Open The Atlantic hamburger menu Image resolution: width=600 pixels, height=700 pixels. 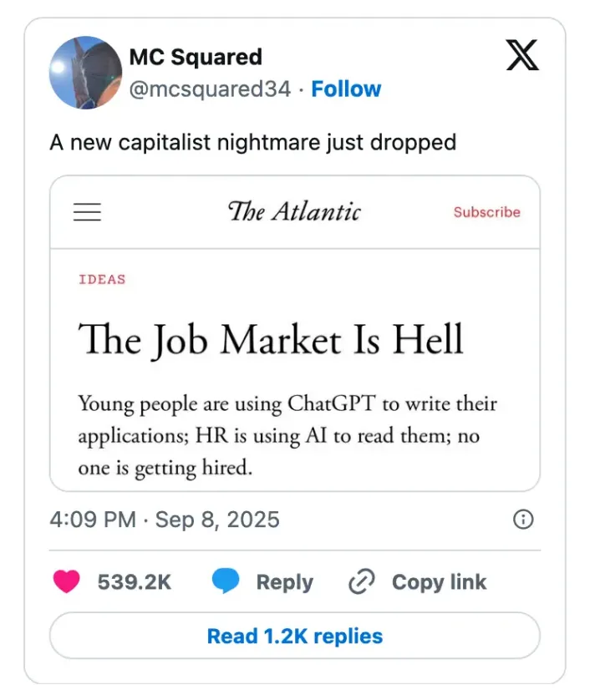(87, 212)
